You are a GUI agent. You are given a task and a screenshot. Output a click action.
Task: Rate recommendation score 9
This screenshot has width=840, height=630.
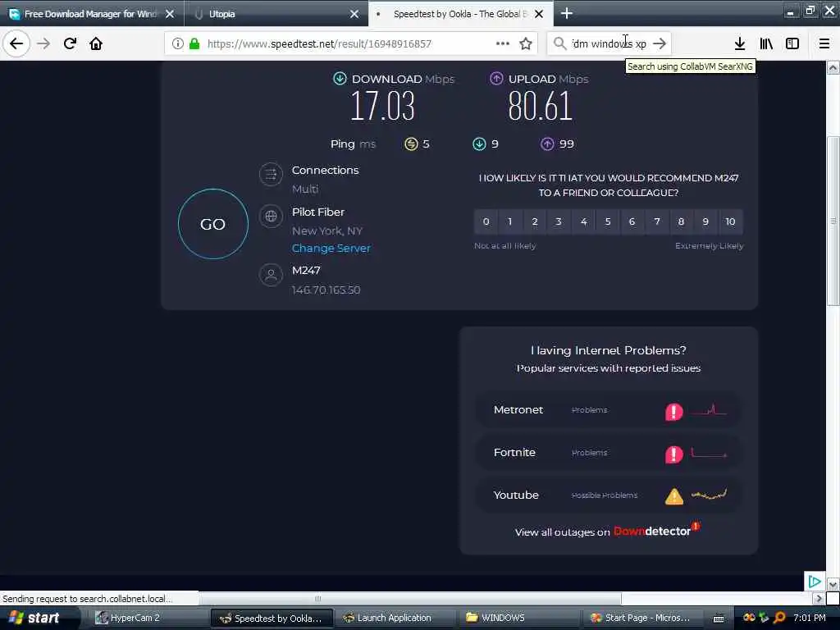(x=705, y=221)
